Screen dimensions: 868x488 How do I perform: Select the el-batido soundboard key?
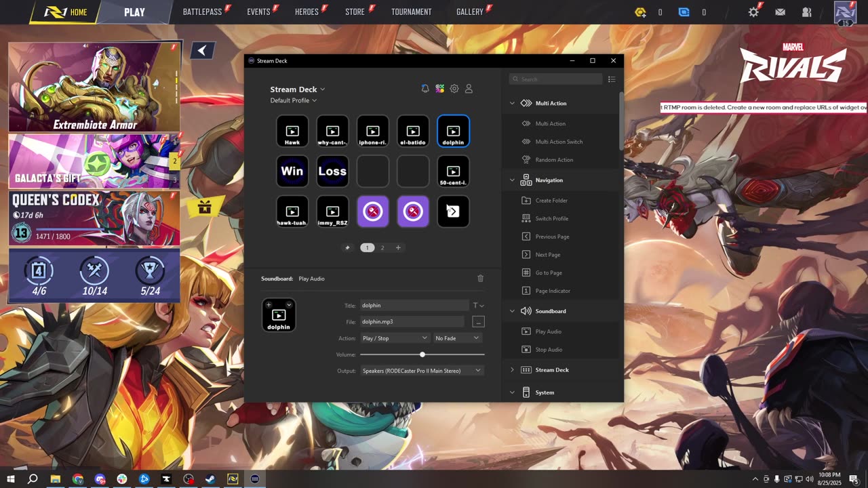point(413,131)
